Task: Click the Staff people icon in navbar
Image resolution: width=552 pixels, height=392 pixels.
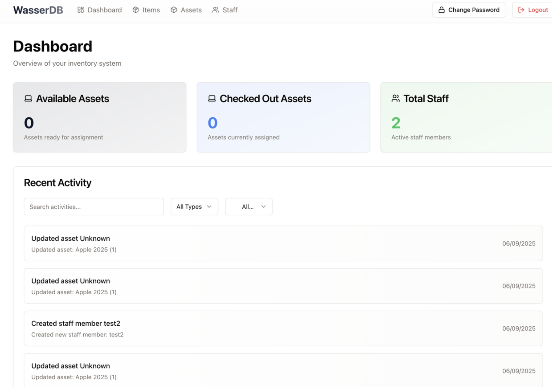Action: pos(216,10)
